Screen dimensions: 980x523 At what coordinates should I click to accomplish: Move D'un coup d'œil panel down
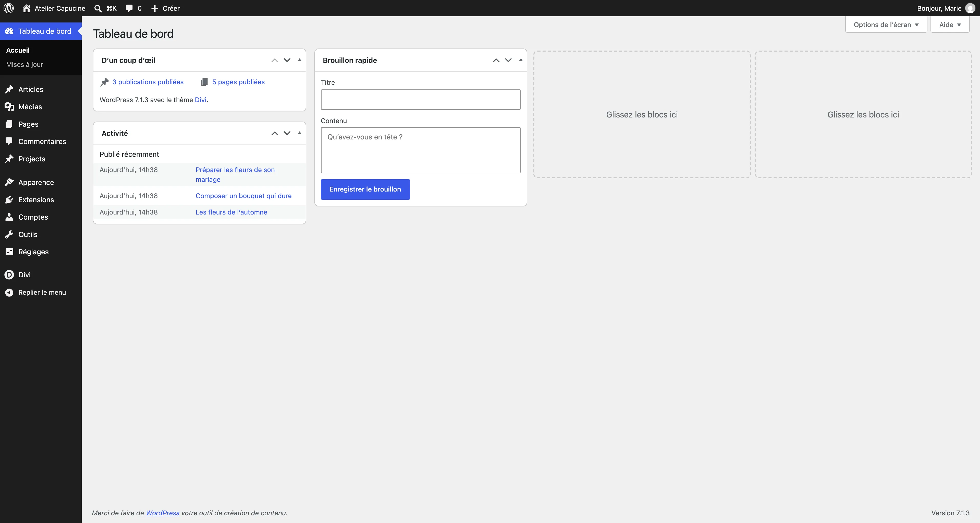point(287,60)
